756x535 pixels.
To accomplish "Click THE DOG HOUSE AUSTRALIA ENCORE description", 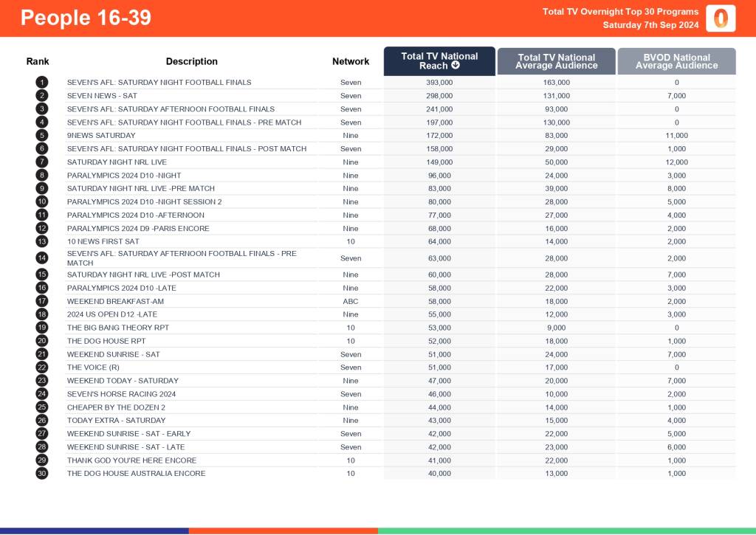I will (136, 473).
